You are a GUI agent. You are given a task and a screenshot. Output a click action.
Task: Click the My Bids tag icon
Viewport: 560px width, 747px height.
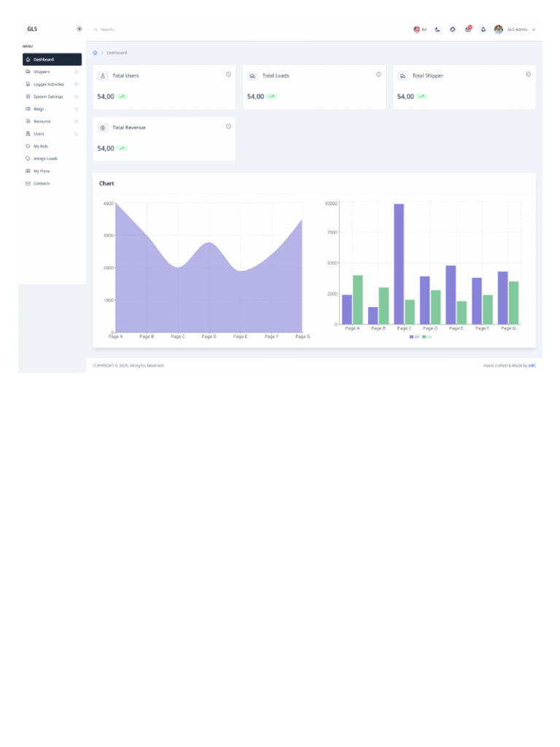pyautogui.click(x=28, y=146)
